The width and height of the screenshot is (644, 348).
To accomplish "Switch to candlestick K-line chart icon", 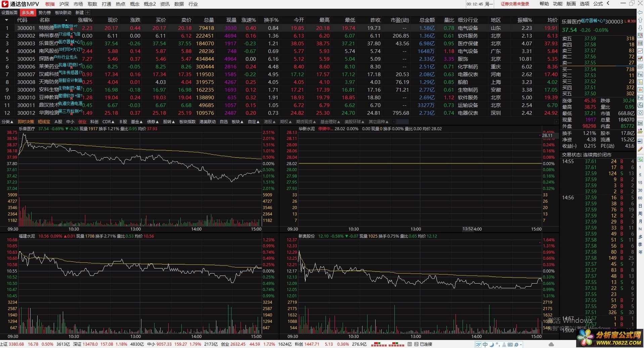I will [640, 59].
